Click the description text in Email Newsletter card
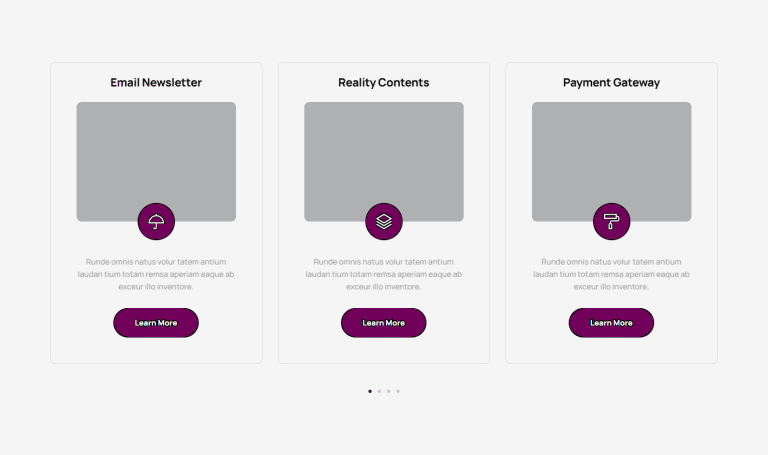Viewport: 768px width, 455px height. (156, 274)
